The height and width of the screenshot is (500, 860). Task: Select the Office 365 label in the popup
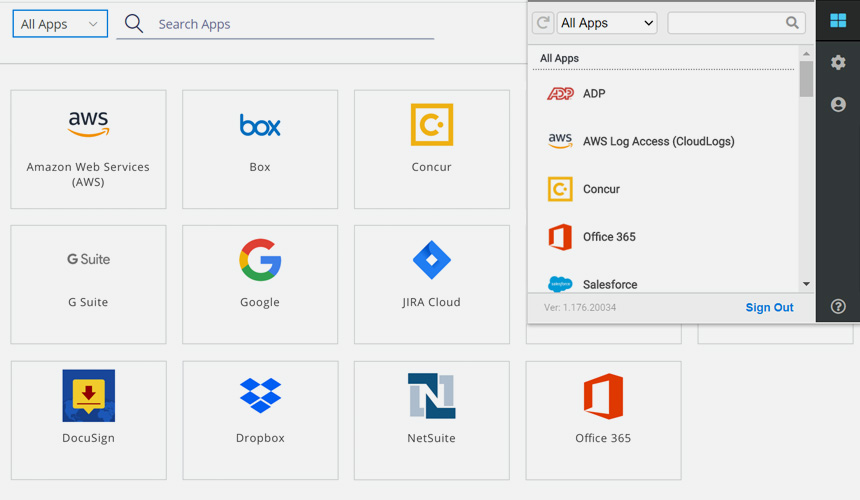(609, 237)
